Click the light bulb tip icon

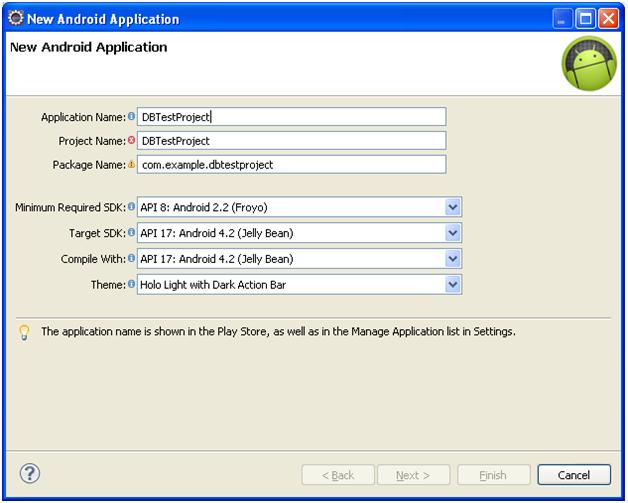tap(24, 332)
